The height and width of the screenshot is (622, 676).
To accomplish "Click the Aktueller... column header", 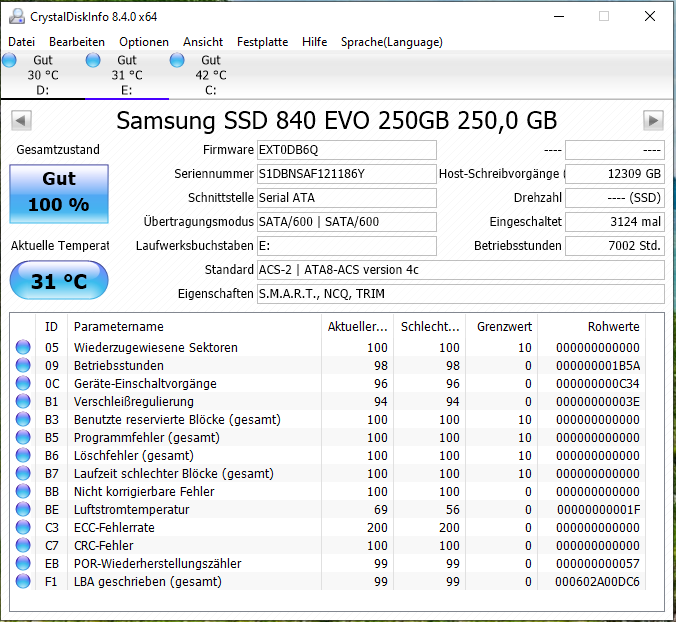I will point(357,327).
